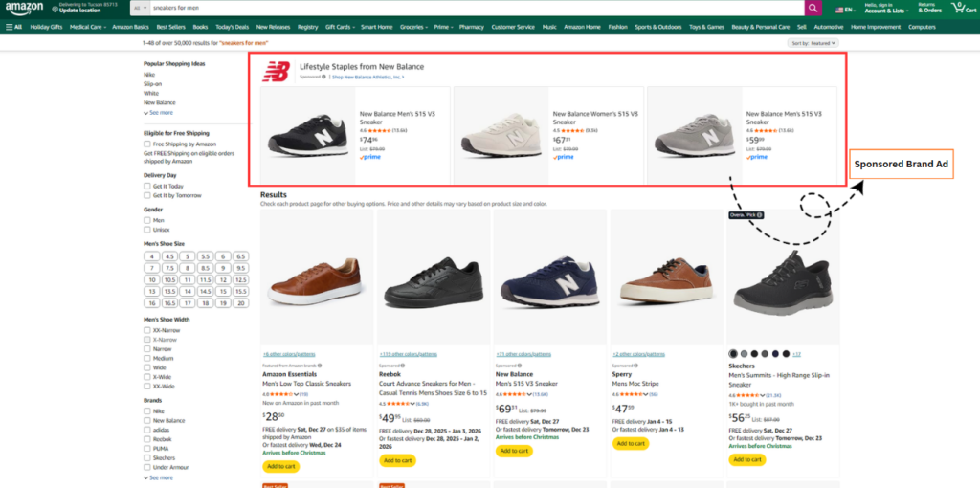Viewport: 980px width, 488px height.
Task: Enable the XX-Narrow width checkbox
Action: [147, 330]
